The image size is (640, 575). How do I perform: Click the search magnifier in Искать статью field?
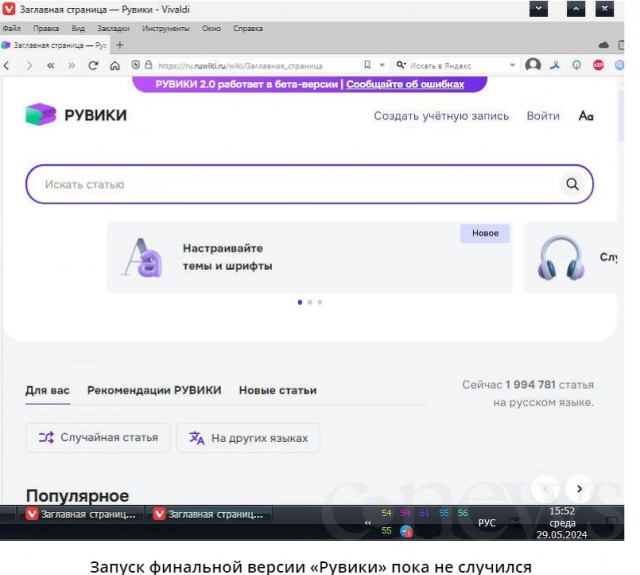(x=572, y=184)
